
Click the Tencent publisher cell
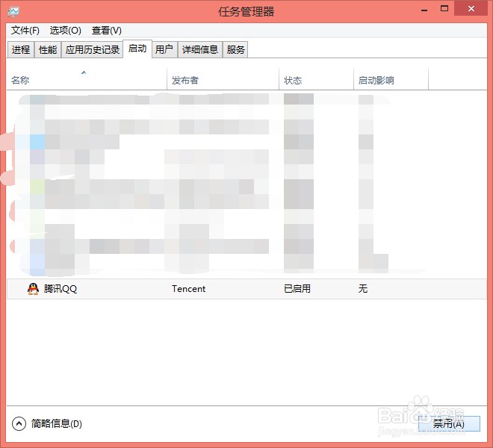[x=189, y=289]
